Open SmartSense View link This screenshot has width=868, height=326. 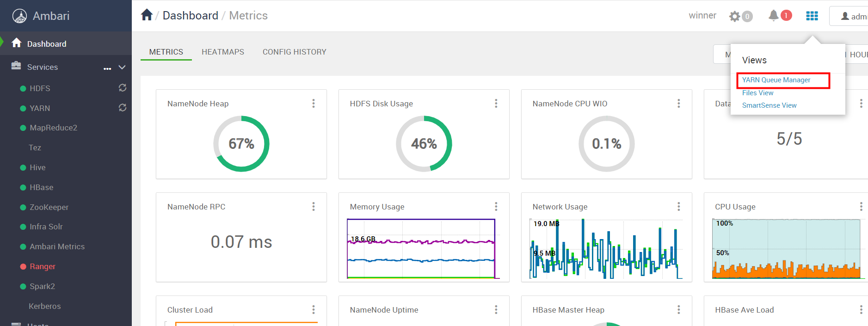pyautogui.click(x=769, y=105)
